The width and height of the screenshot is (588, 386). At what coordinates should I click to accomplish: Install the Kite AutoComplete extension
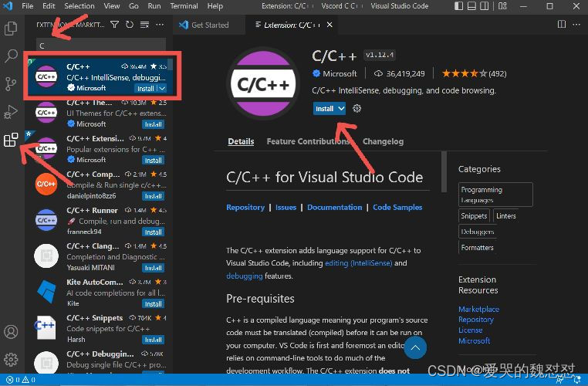tap(154, 304)
